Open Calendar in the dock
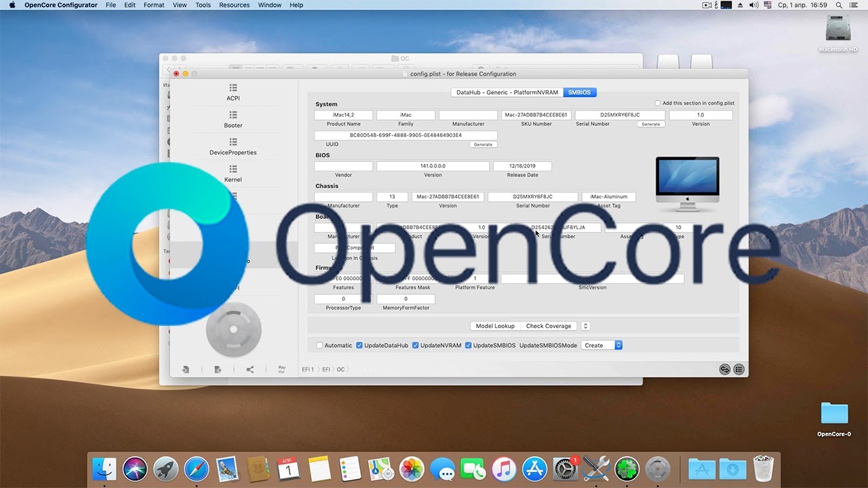This screenshot has height=488, width=868. [x=289, y=468]
